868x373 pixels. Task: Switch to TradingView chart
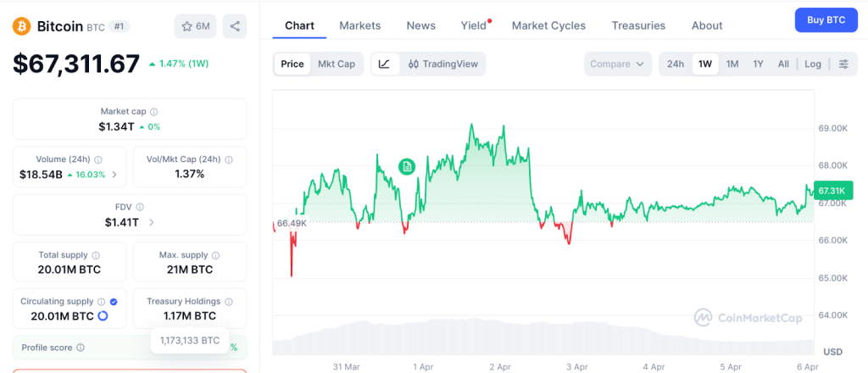442,64
